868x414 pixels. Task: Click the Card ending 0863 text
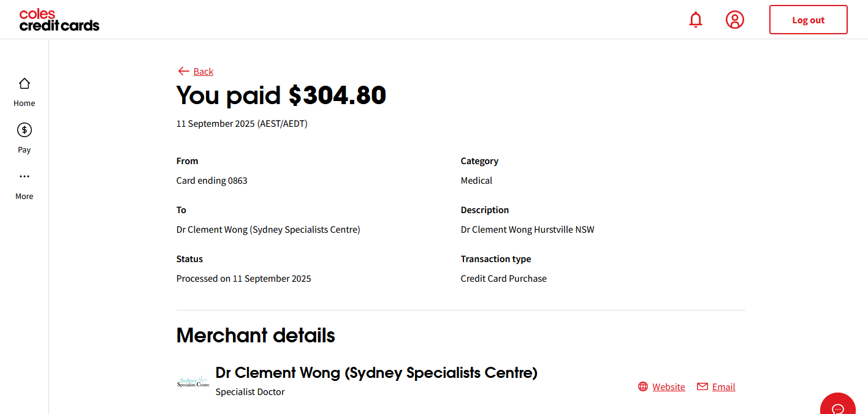click(x=211, y=181)
